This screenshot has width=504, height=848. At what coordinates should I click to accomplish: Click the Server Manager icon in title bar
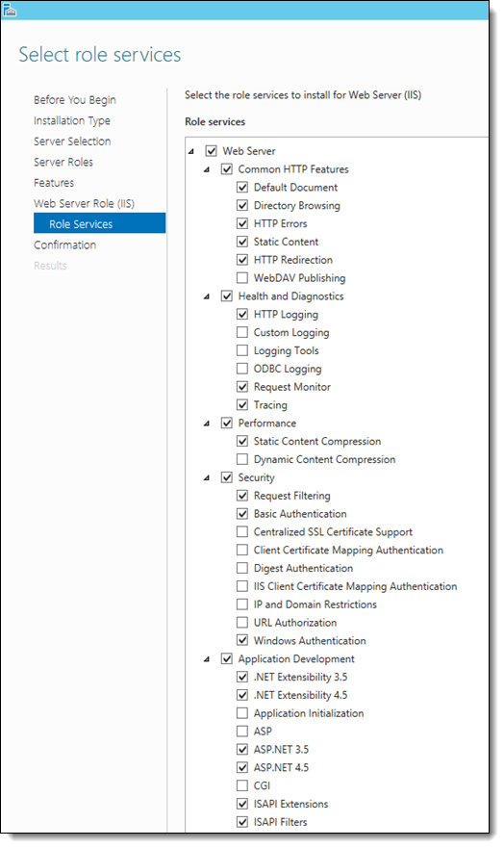pyautogui.click(x=10, y=10)
